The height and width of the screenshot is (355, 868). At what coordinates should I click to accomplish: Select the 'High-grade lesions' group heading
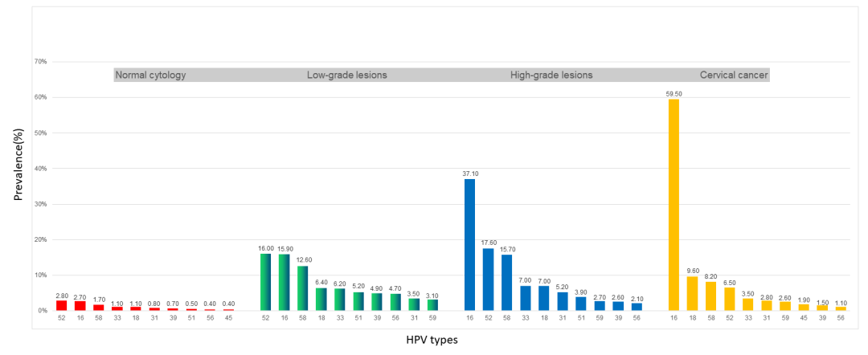click(551, 75)
